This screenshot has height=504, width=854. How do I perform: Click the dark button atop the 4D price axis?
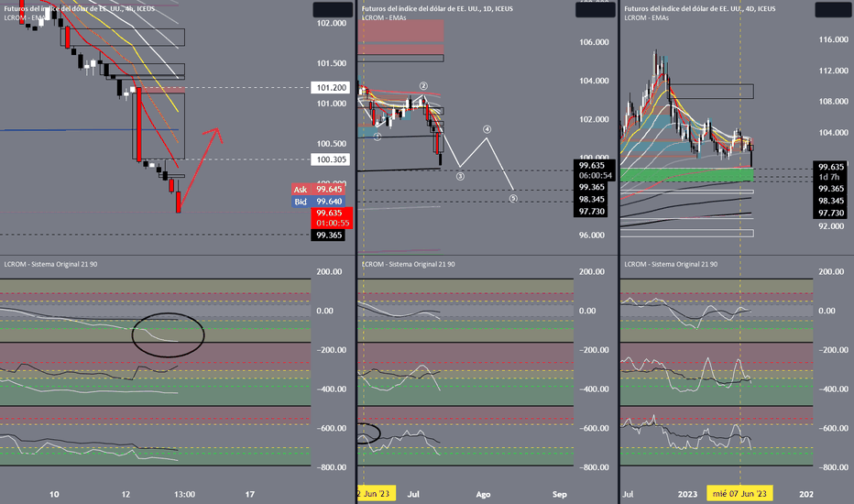[833, 9]
